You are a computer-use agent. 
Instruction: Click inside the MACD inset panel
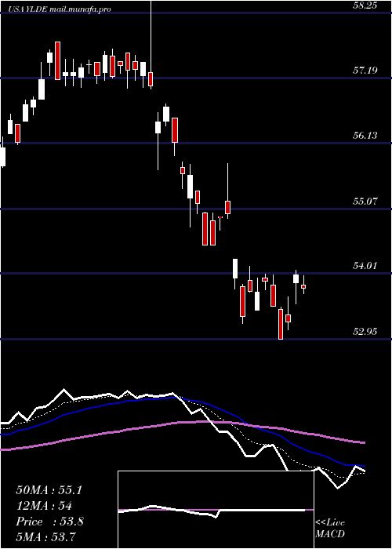pyautogui.click(x=216, y=510)
